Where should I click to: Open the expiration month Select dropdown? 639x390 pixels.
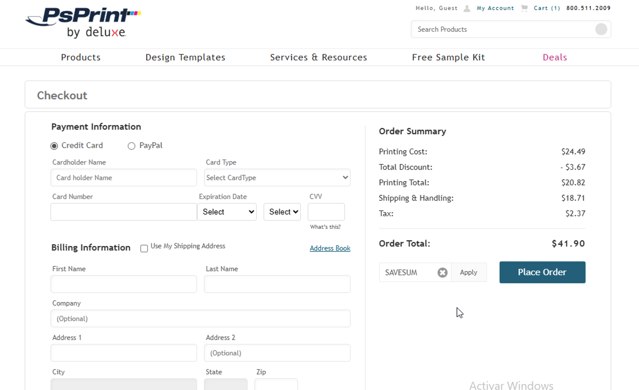[x=227, y=212]
